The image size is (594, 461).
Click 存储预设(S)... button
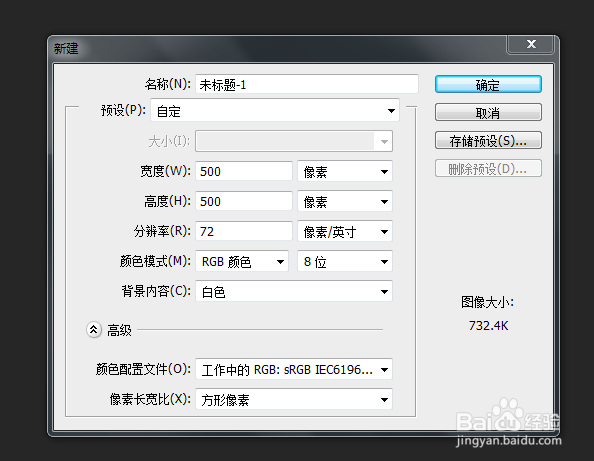pos(488,141)
